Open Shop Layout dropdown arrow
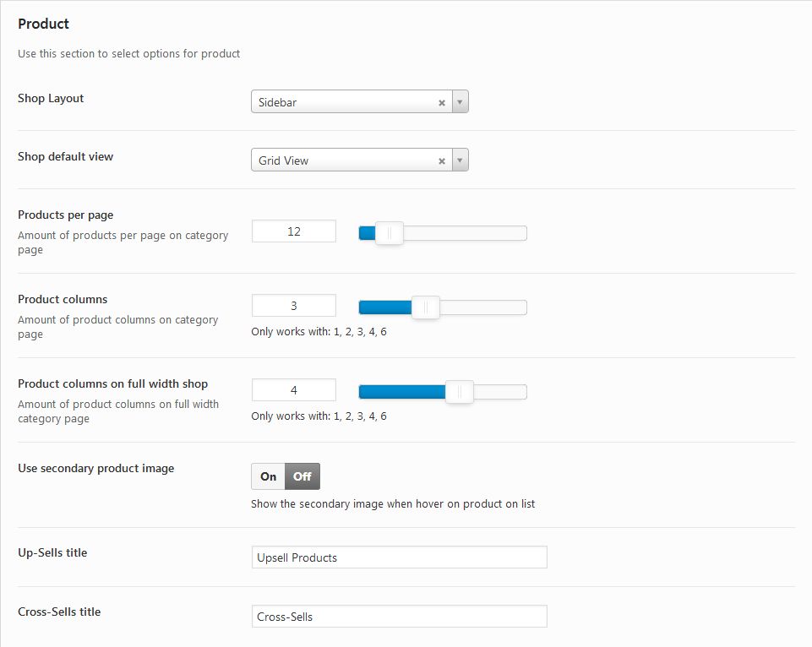The image size is (812, 647). [x=460, y=102]
